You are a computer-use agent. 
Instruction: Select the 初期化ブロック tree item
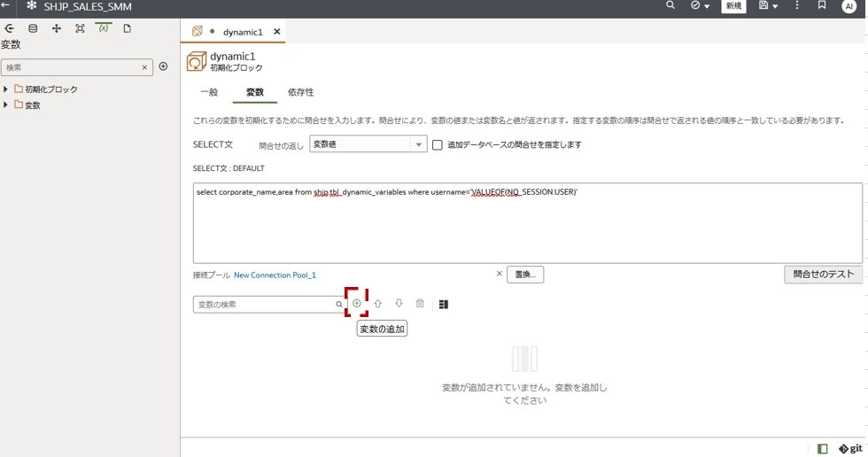point(46,89)
